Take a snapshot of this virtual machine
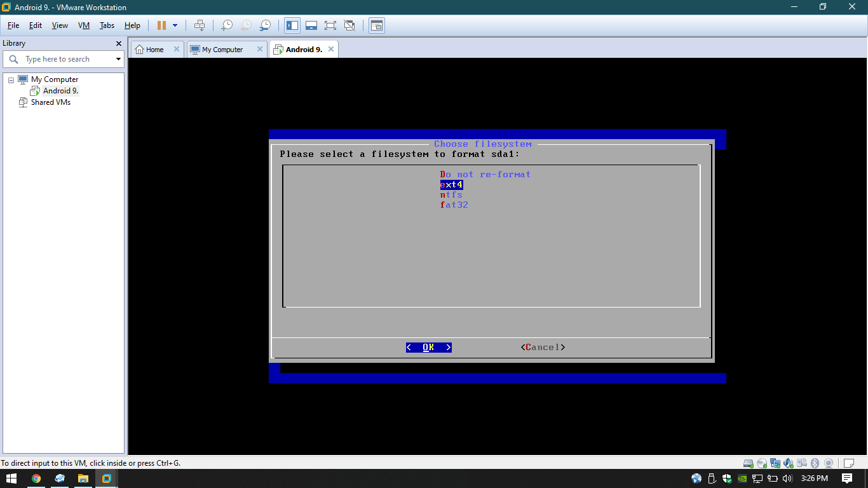This screenshot has width=868, height=488. (x=226, y=25)
